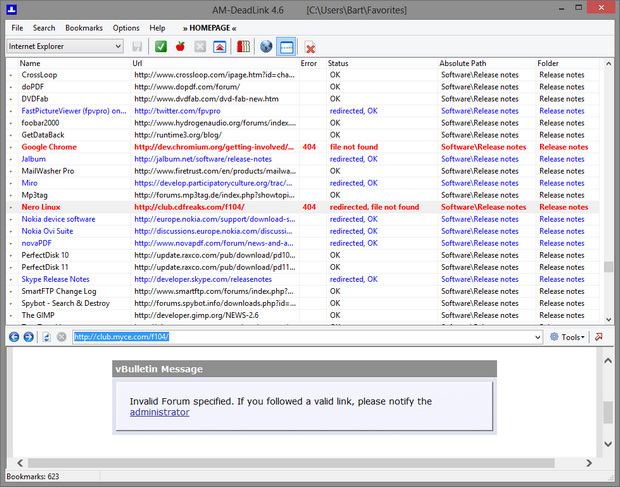
Task: Click the administrator link in vBulletin message
Action: click(159, 412)
